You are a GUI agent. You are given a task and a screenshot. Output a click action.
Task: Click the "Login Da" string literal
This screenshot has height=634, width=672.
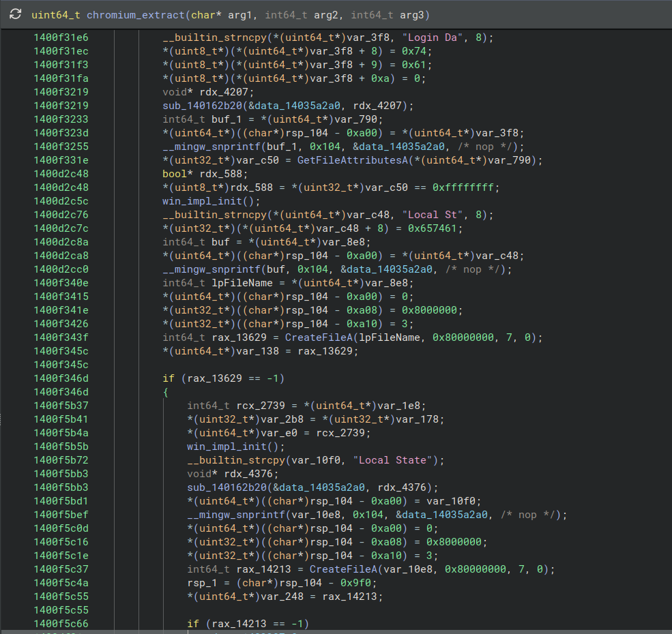click(433, 37)
